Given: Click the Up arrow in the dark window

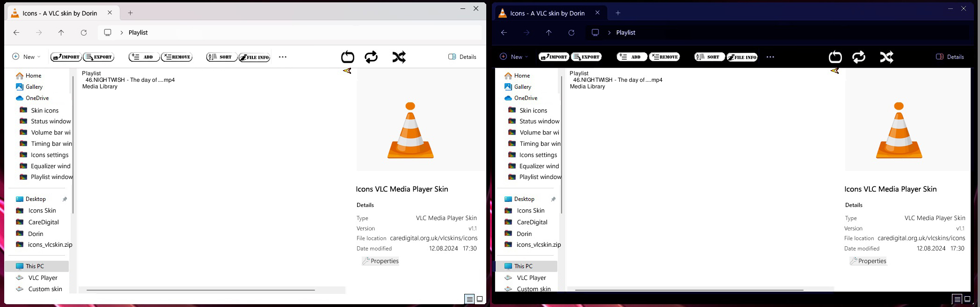Looking at the screenshot, I should [x=549, y=33].
